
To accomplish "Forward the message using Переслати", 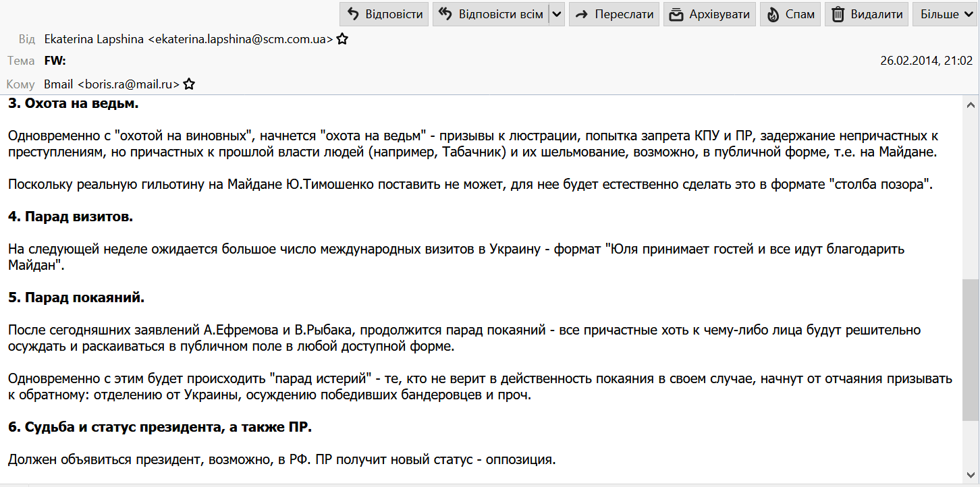I will click(614, 14).
